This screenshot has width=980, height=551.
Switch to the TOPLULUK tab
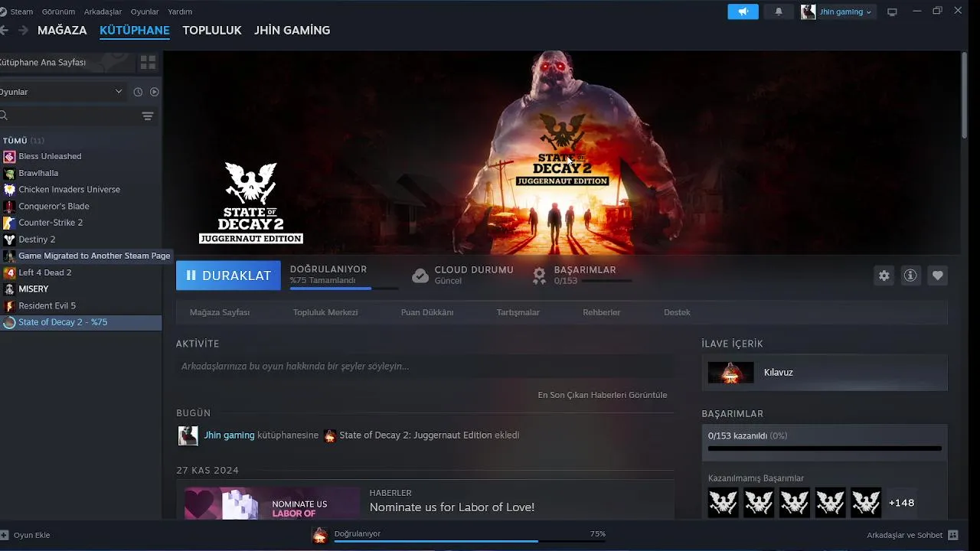[212, 30]
